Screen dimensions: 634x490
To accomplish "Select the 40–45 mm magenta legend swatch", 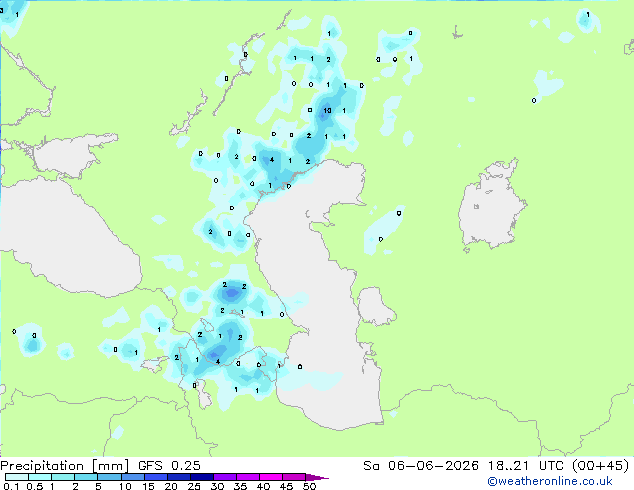I will (x=271, y=477).
